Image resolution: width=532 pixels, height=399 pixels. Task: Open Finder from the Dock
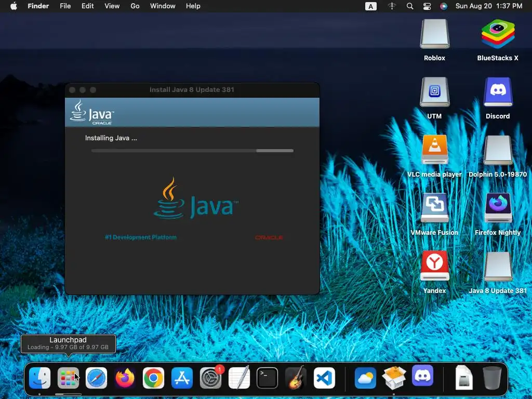(39, 378)
